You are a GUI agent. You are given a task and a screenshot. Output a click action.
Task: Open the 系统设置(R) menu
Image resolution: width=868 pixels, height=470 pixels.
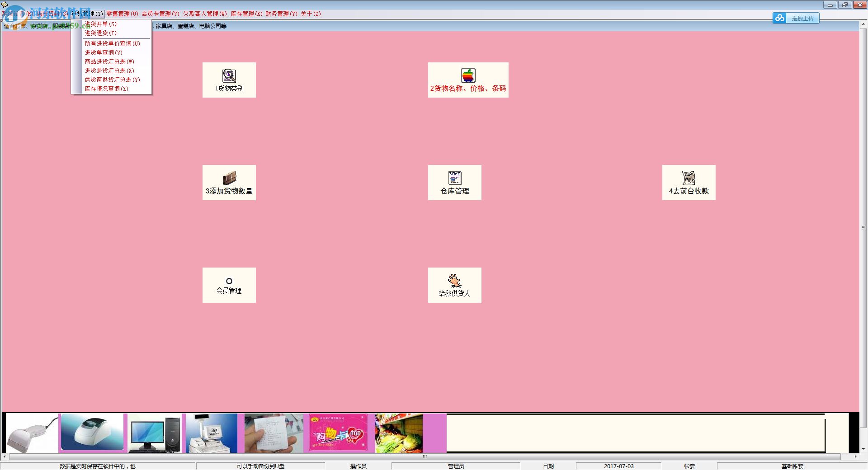[17, 14]
